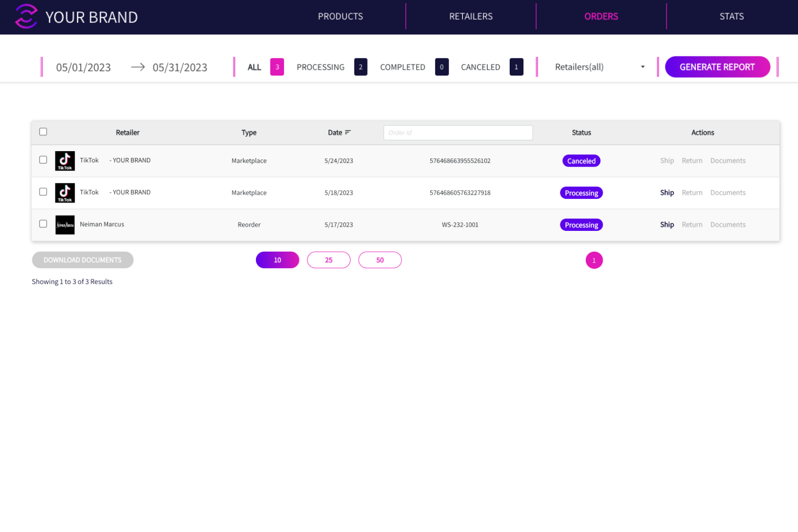The width and height of the screenshot is (798, 532).
Task: Open the Retailers(all) dropdown
Action: tap(599, 67)
